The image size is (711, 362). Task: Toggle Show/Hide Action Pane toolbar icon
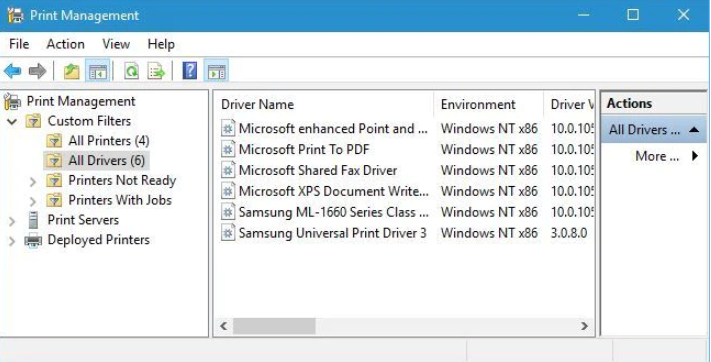tap(216, 71)
